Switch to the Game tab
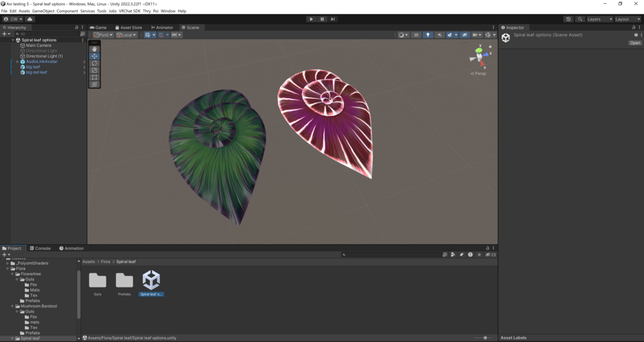644x342 pixels. click(98, 28)
